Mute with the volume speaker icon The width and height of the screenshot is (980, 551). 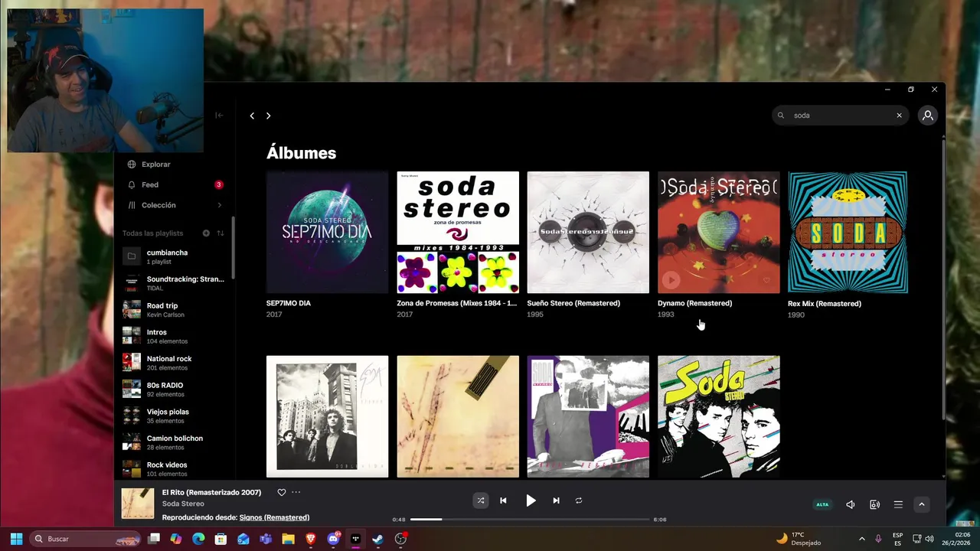(x=850, y=504)
